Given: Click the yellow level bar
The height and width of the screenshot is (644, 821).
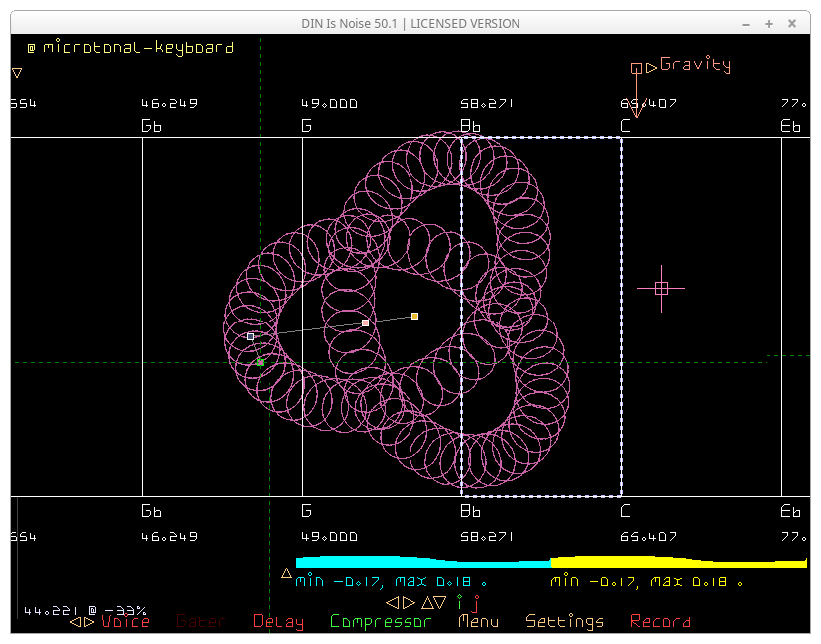Looking at the screenshot, I should (x=677, y=563).
